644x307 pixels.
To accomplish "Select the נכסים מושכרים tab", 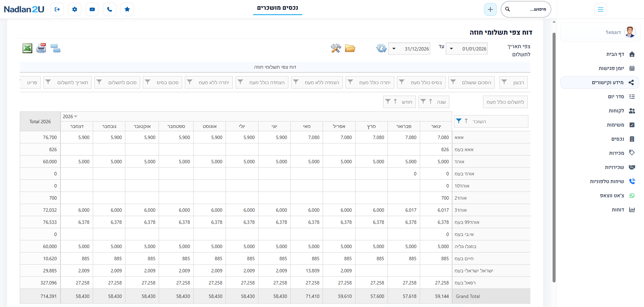I will pyautogui.click(x=278, y=8).
